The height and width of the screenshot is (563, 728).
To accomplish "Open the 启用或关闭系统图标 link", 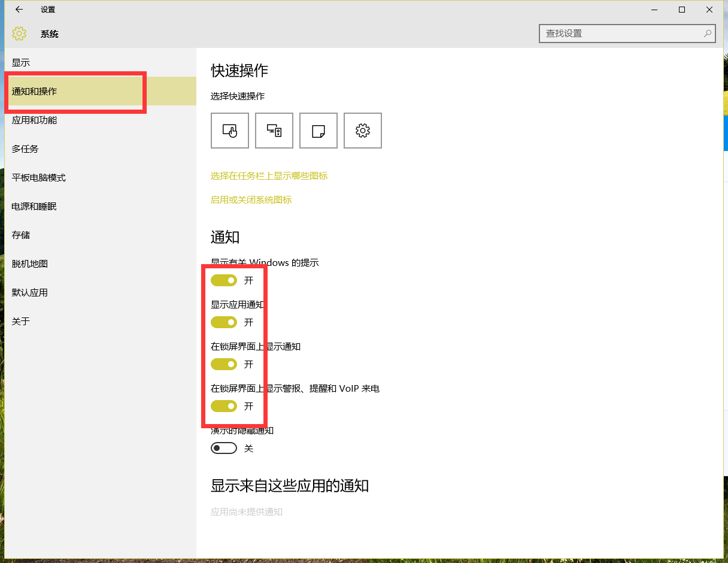I will click(251, 200).
